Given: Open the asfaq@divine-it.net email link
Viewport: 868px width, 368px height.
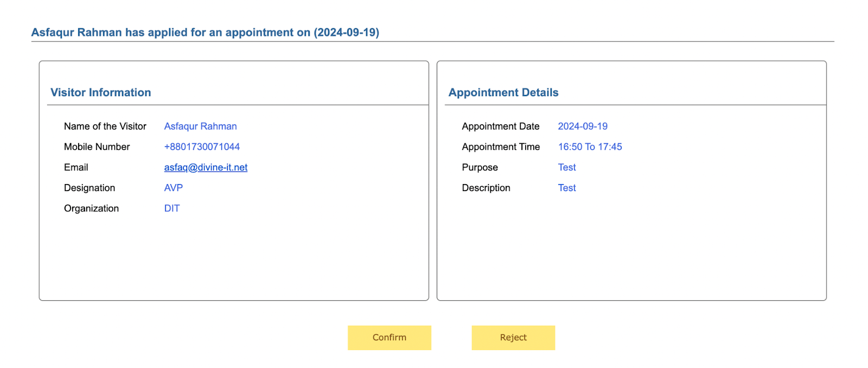Looking at the screenshot, I should pyautogui.click(x=206, y=167).
